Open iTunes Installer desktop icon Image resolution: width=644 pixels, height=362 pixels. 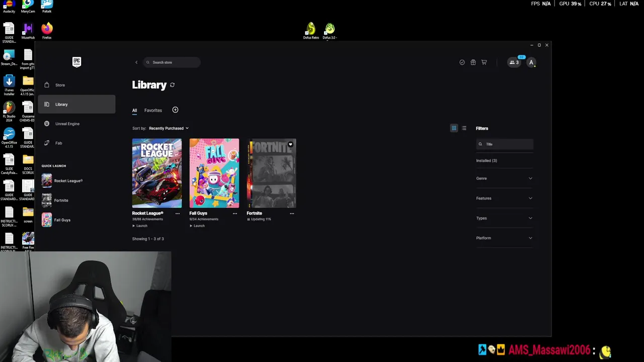9,85
